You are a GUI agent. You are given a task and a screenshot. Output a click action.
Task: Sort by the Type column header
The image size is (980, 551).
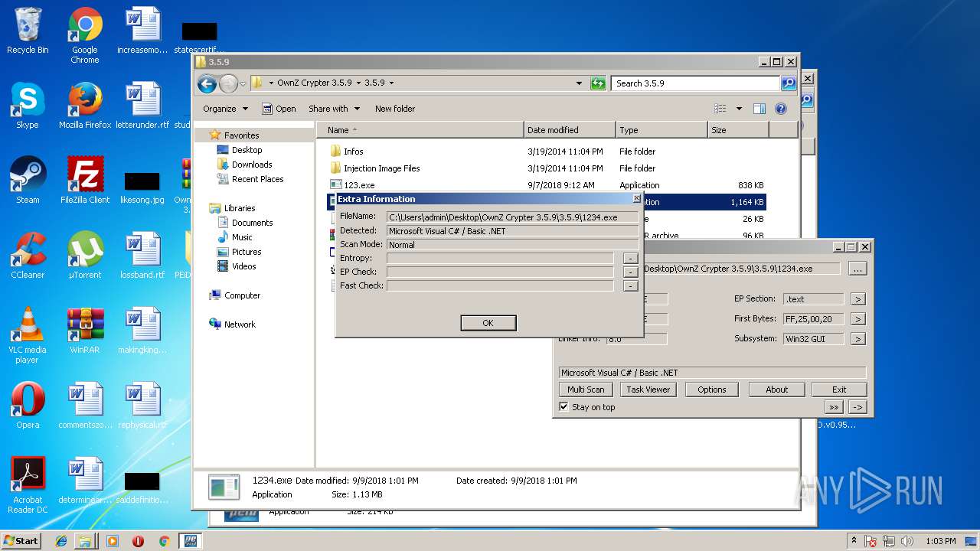coord(661,130)
